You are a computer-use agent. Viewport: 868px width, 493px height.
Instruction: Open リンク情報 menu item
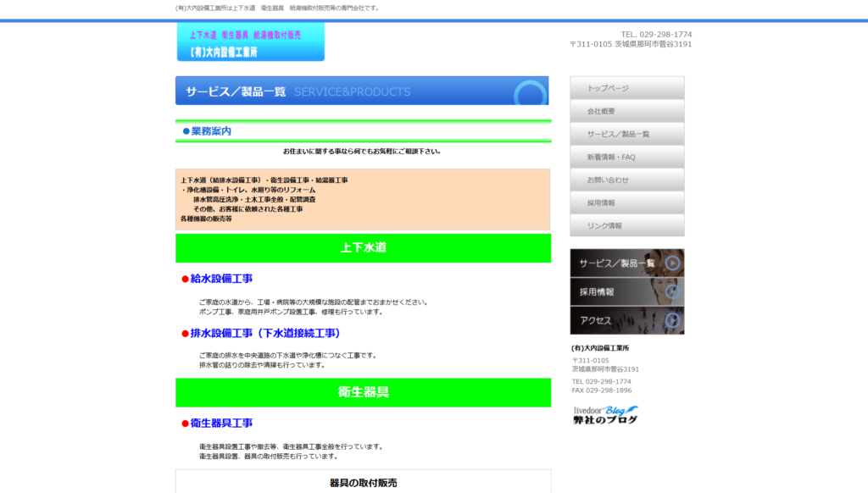point(627,226)
